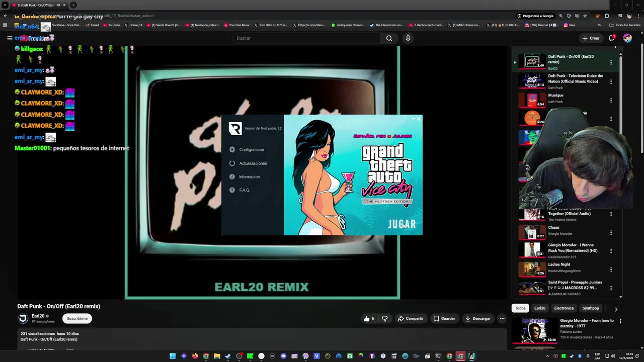This screenshot has height=362, width=644.
Task: Click the Actualizaciones refresh icon
Action: tap(232, 163)
